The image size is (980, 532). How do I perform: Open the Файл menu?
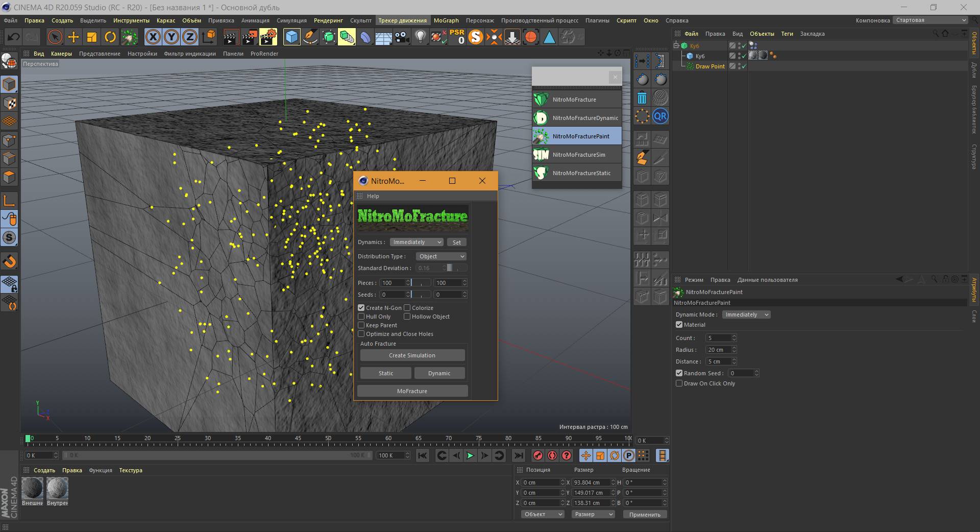pyautogui.click(x=10, y=20)
